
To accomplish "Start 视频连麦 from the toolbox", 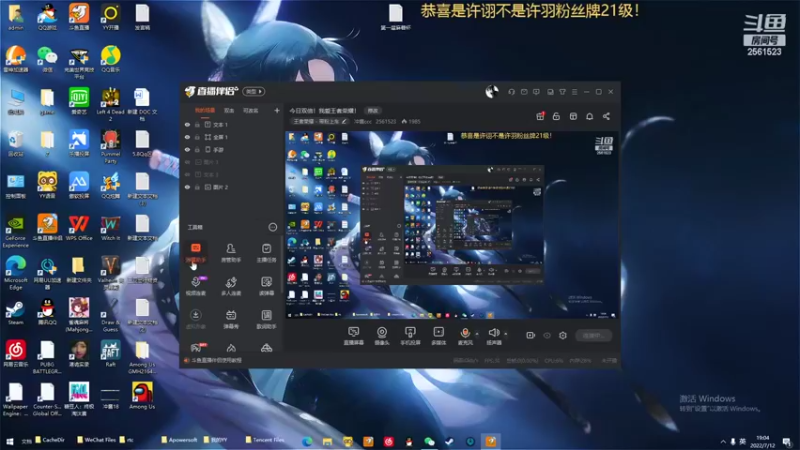I will [195, 286].
